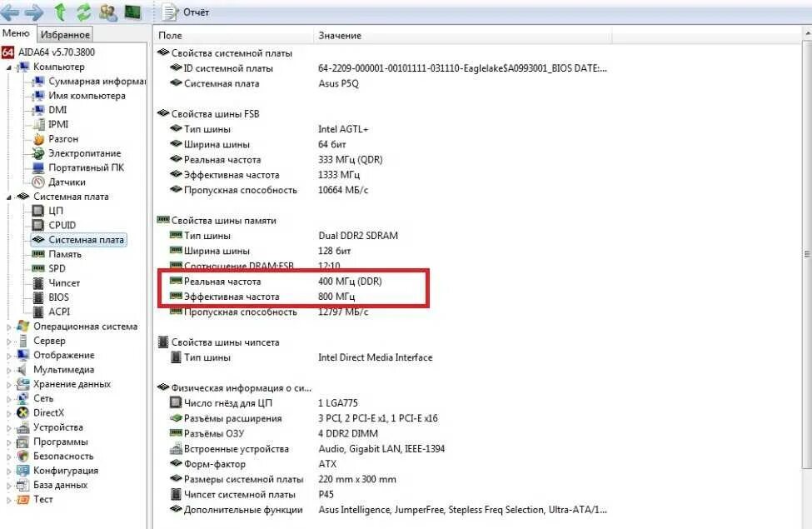Expand the Операционная система branch
The image size is (812, 529).
9,327
